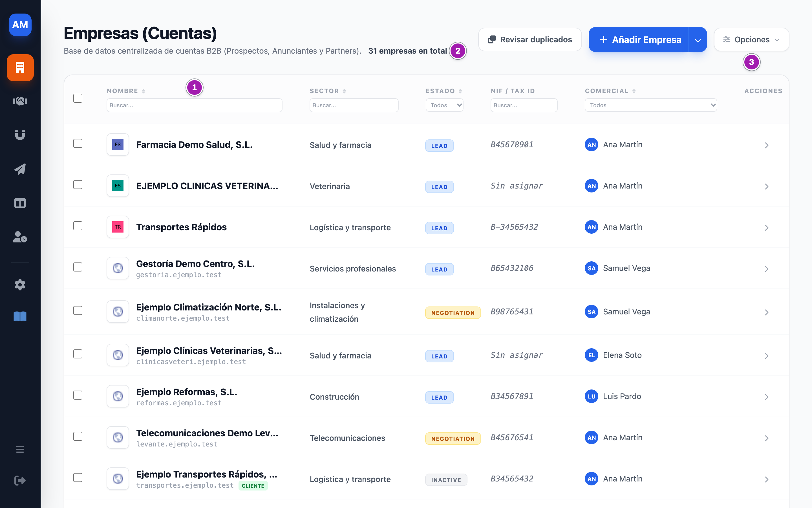
Task: Open the settings gear icon in sidebar
Action: pos(20,285)
